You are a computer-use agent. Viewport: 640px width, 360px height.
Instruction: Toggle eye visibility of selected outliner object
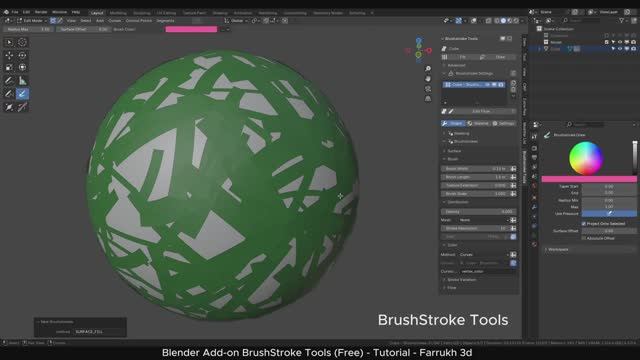pyautogui.click(x=620, y=49)
